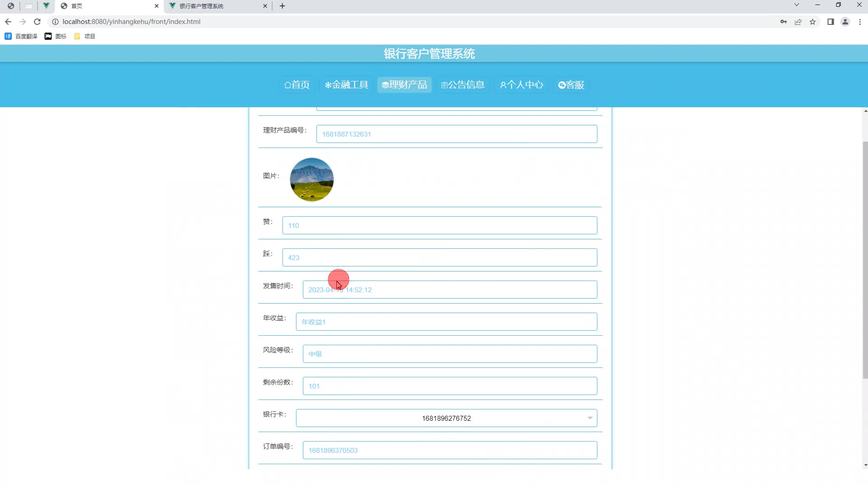Open the tab search chevron
Screen dimensions: 868x485
point(797,5)
